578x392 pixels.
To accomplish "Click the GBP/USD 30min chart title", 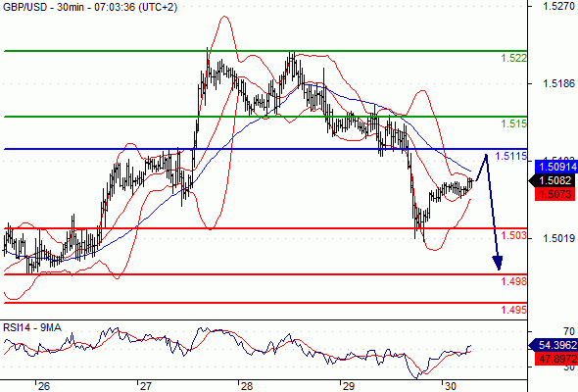I will tap(90, 7).
